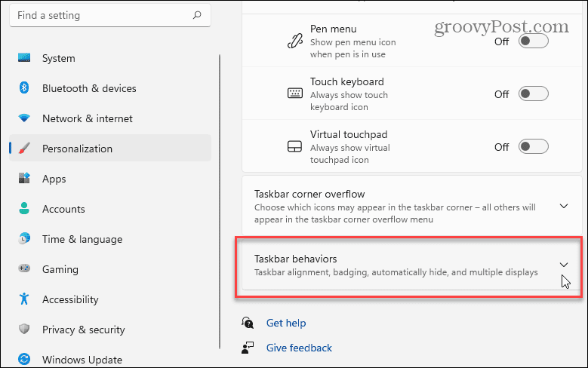
Task: Click the Pen menu label text
Action: pos(334,29)
